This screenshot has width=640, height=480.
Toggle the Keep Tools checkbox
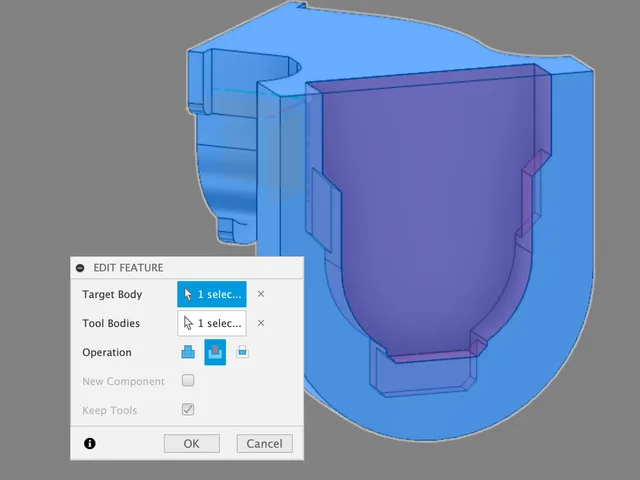188,409
